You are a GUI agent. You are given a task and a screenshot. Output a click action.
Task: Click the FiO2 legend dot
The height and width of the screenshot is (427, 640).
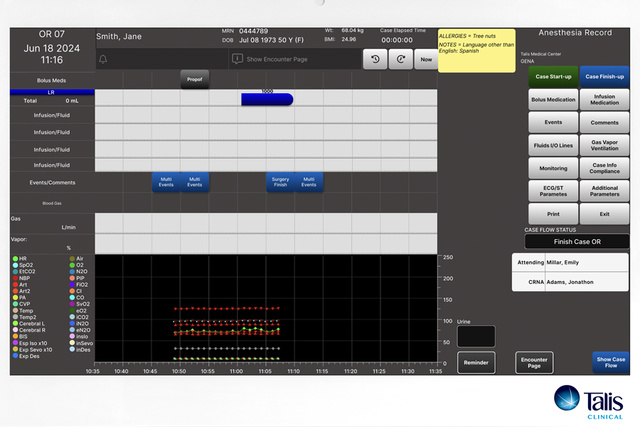coord(72,285)
